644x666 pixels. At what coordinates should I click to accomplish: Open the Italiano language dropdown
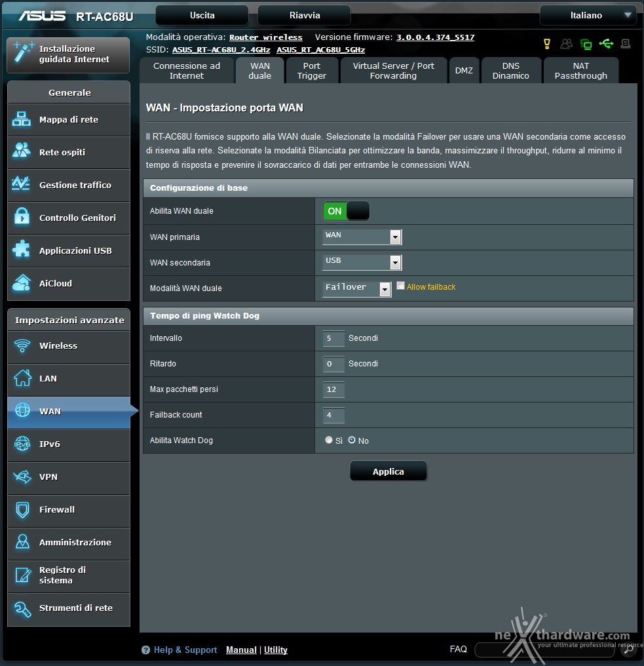tap(588, 15)
